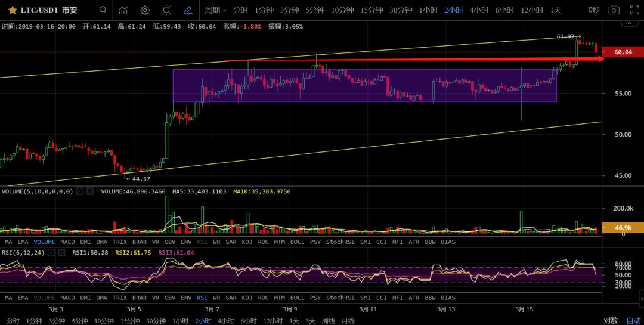The height and width of the screenshot is (325, 644).
Task: Expand the side panel with the right-edge arrow
Action: click(642, 298)
